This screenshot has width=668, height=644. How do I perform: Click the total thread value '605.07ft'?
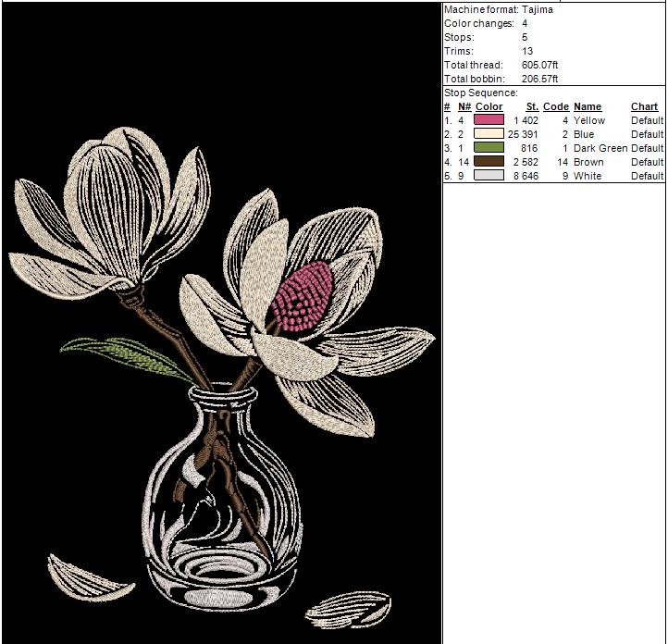tap(539, 65)
